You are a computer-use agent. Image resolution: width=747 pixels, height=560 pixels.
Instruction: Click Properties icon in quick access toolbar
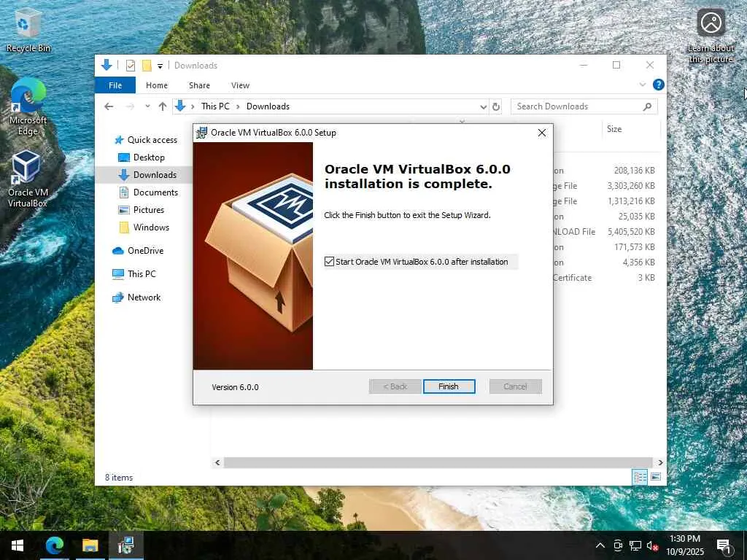point(130,66)
